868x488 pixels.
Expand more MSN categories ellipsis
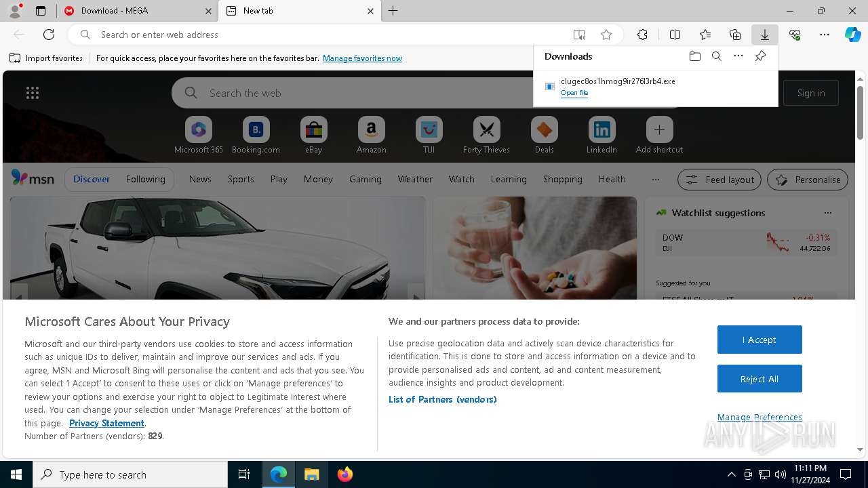point(655,179)
